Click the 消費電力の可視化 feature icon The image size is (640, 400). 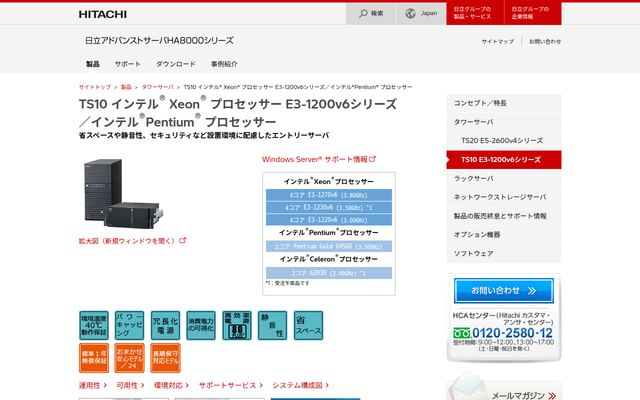pos(201,325)
